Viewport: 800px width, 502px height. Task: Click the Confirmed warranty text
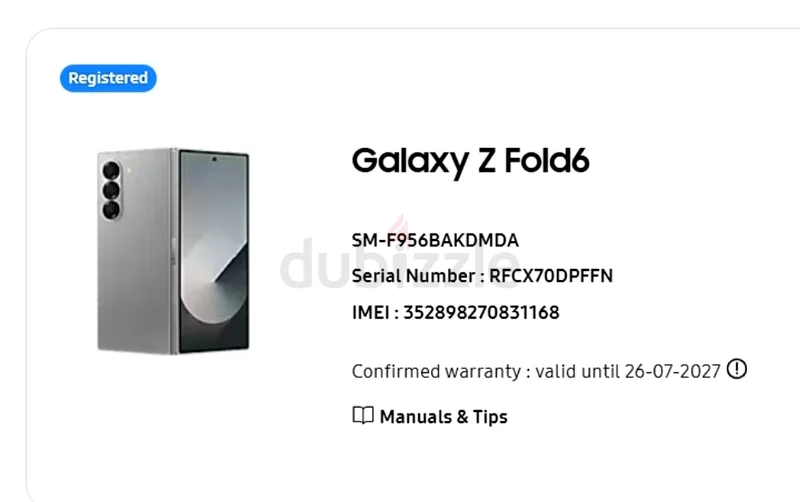pyautogui.click(x=436, y=371)
